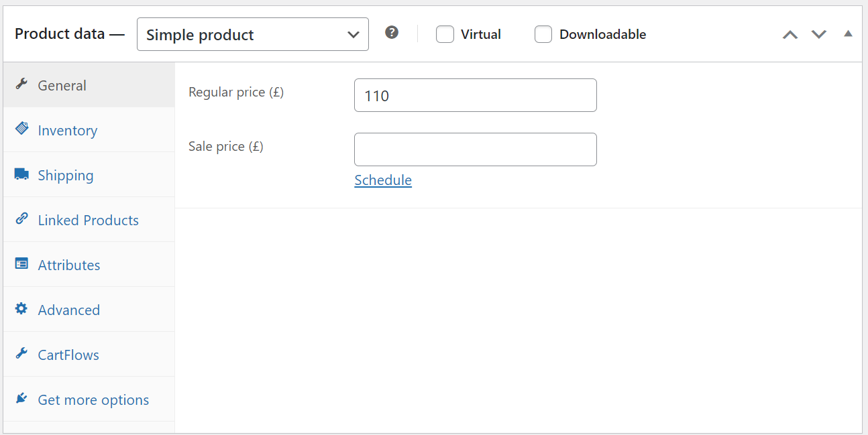Click inside the Sale price field
The height and width of the screenshot is (435, 868).
click(475, 149)
